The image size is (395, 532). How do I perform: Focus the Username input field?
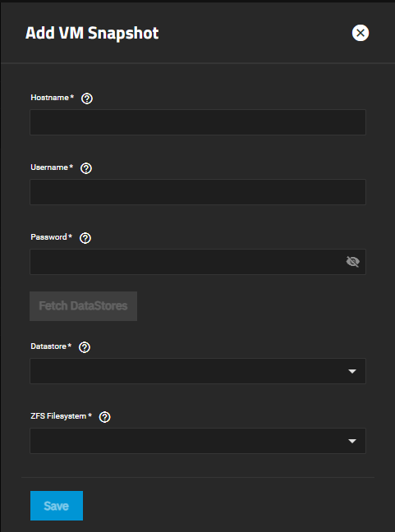click(198, 192)
